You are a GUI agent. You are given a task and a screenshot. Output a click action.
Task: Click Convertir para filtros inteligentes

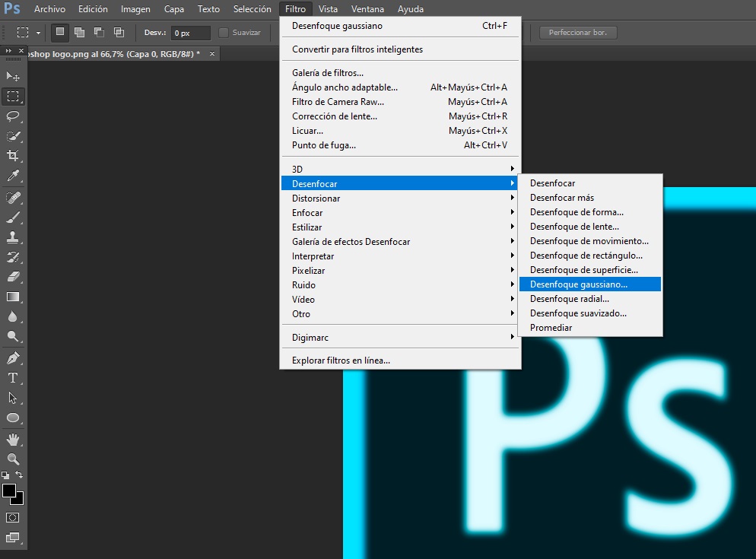(399, 49)
